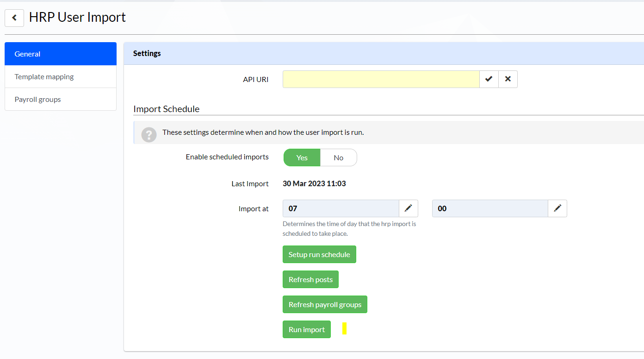Select the hour field showing 07
This screenshot has width=644, height=359.
(x=341, y=208)
